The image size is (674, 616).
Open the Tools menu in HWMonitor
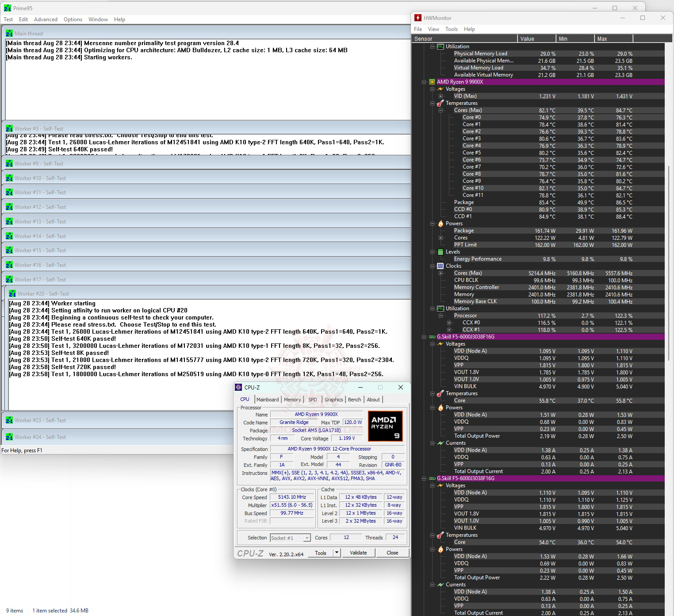tap(452, 29)
